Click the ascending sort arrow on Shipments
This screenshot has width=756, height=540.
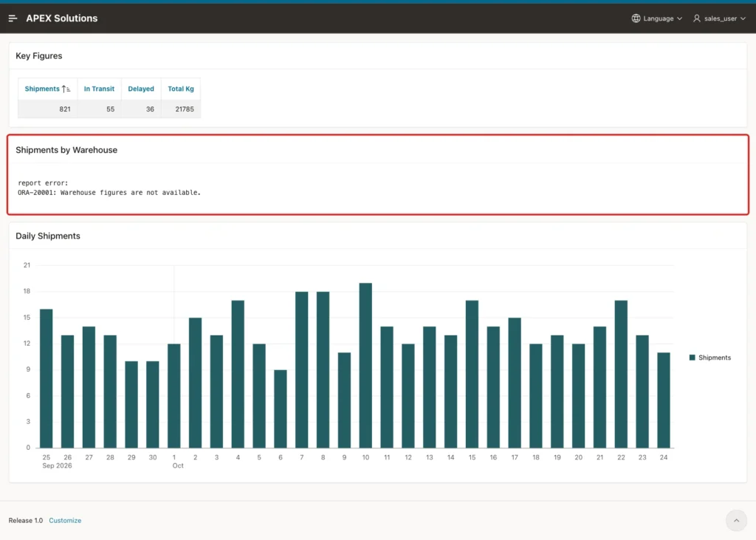click(66, 89)
